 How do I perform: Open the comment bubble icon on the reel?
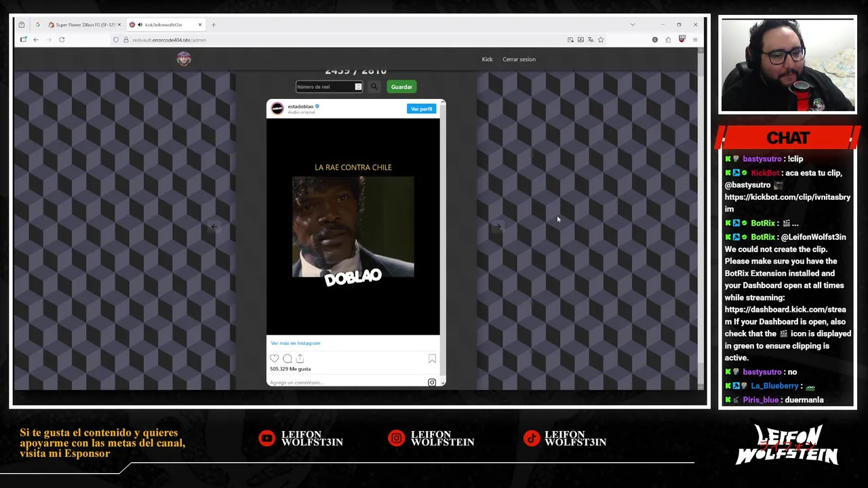[x=288, y=359]
